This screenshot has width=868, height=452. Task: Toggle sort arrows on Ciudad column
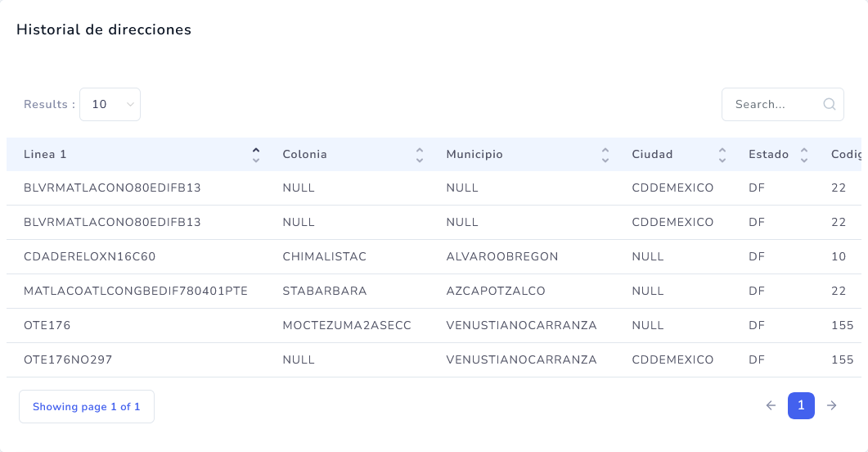(x=722, y=154)
